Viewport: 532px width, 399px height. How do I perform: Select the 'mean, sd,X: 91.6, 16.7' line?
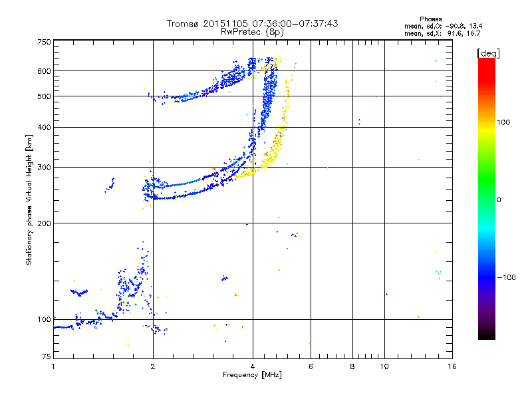click(442, 33)
